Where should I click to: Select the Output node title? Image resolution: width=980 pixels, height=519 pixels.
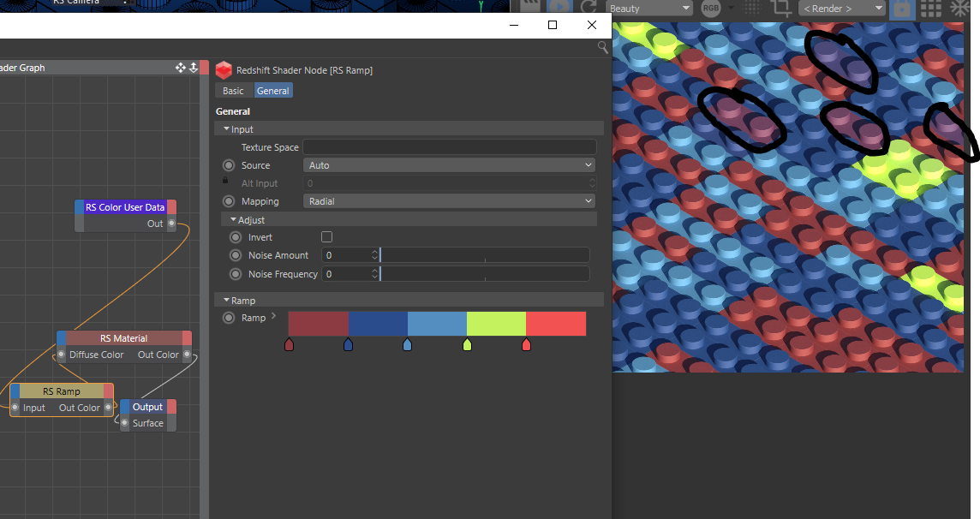click(147, 407)
